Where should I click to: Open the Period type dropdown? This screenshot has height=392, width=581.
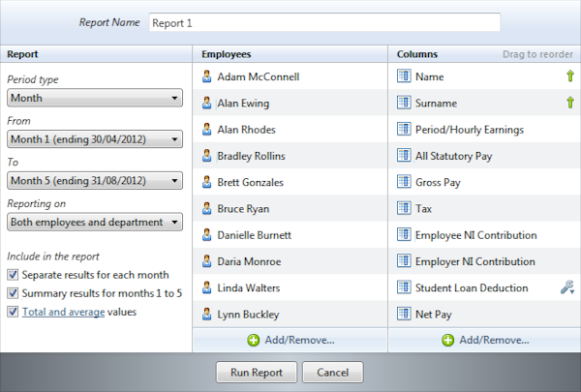pyautogui.click(x=94, y=98)
